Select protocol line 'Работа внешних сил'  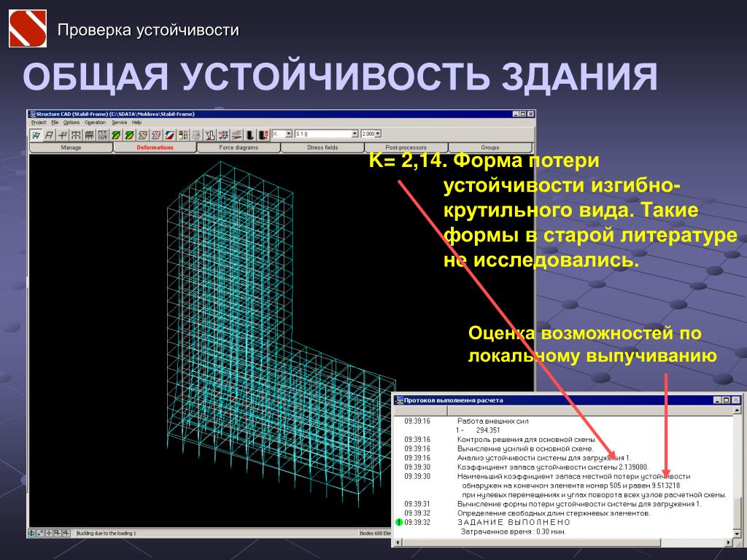tap(492, 421)
